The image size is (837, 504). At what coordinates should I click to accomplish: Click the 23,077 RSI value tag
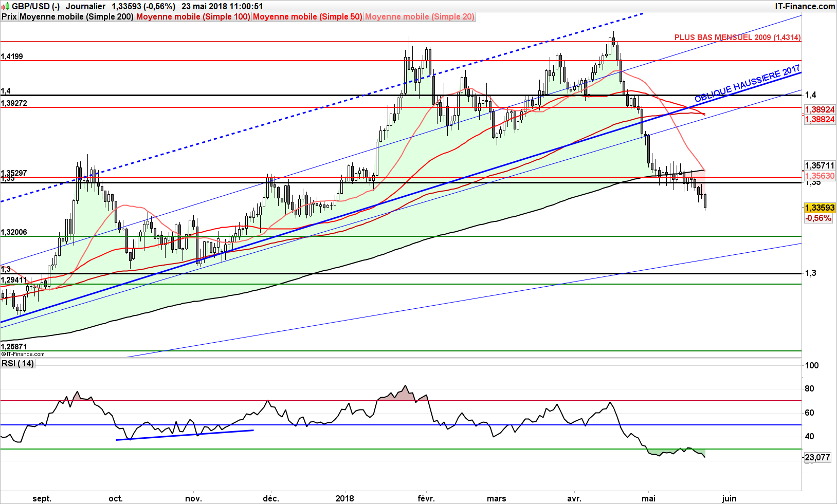[x=817, y=457]
